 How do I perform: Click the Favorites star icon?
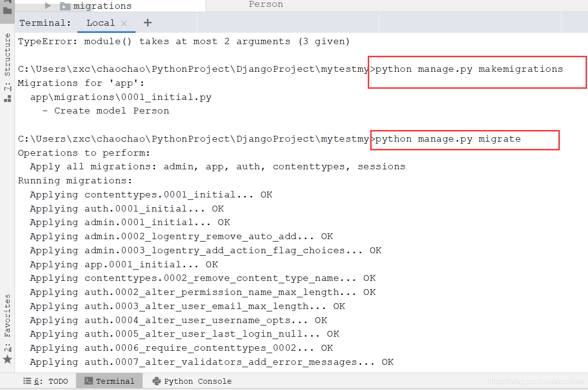(7, 359)
